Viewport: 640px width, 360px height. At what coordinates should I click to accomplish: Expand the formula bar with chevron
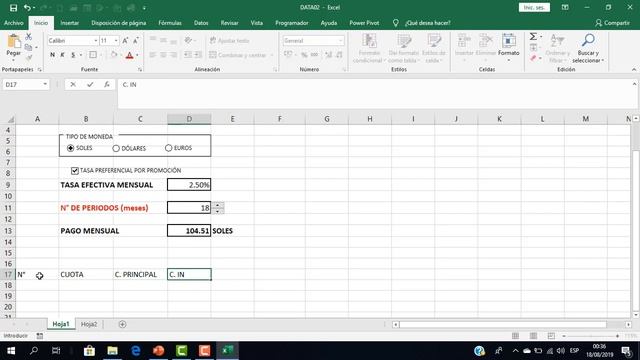pos(634,84)
